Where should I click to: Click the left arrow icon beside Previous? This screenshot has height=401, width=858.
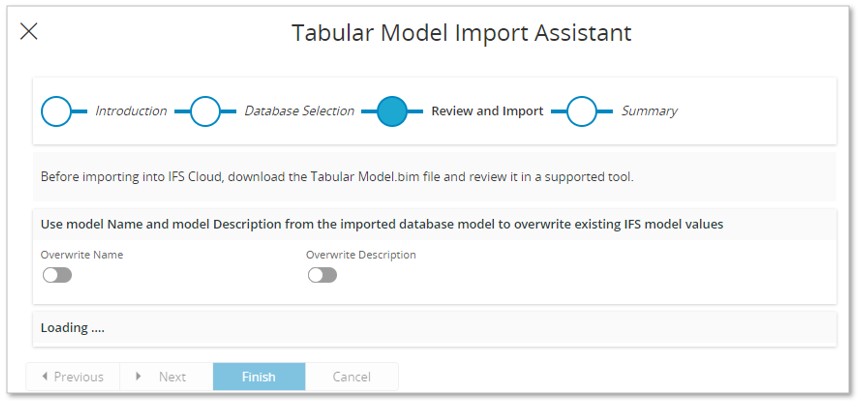[x=44, y=377]
